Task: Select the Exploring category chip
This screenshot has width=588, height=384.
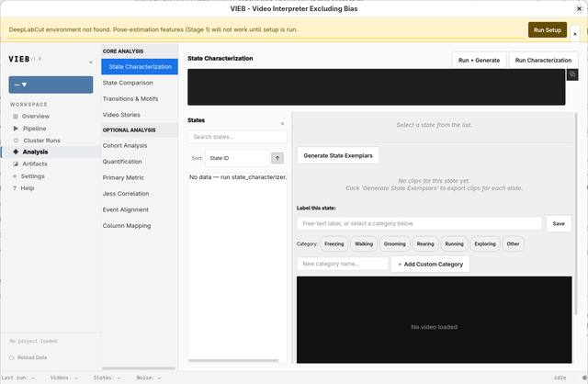Action: [485, 243]
